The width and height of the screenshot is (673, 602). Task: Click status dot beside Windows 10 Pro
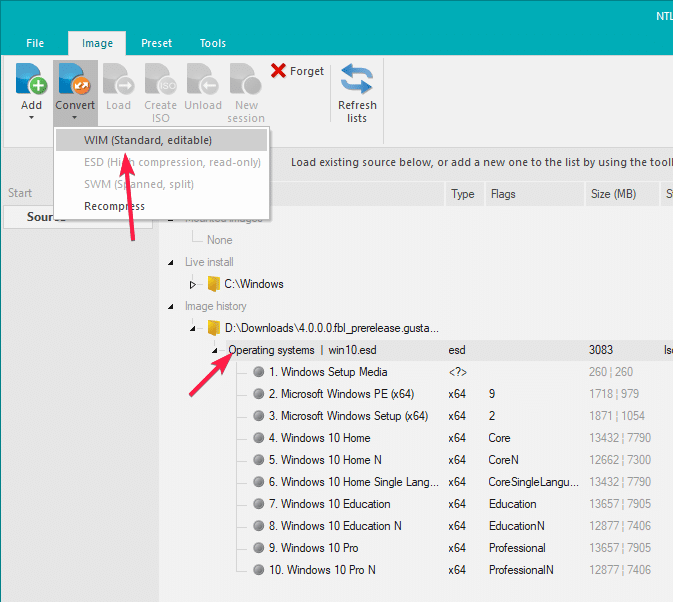click(258, 548)
